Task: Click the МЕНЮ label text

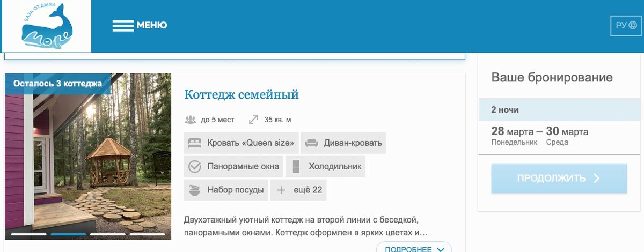Action: 152,25
